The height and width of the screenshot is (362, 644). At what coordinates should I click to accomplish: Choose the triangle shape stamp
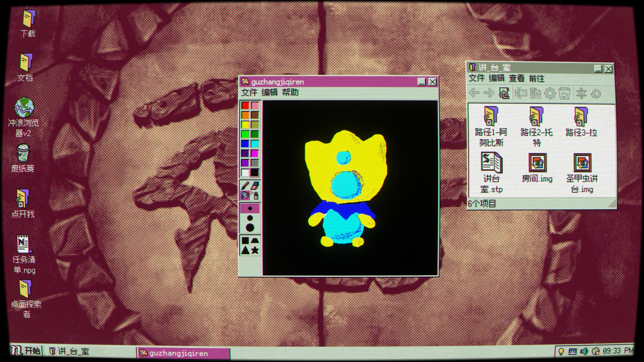[245, 250]
